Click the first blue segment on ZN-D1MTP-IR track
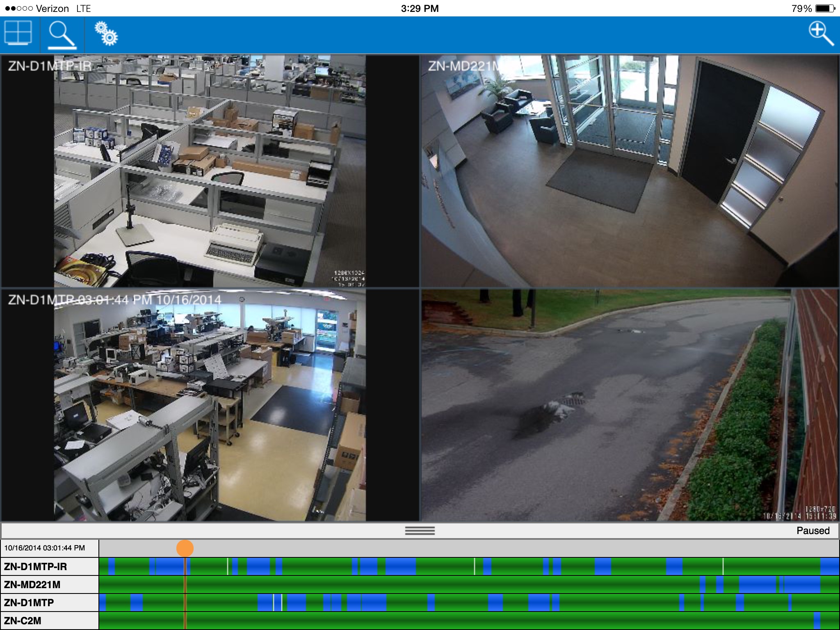Image resolution: width=840 pixels, height=630 pixels. [112, 567]
